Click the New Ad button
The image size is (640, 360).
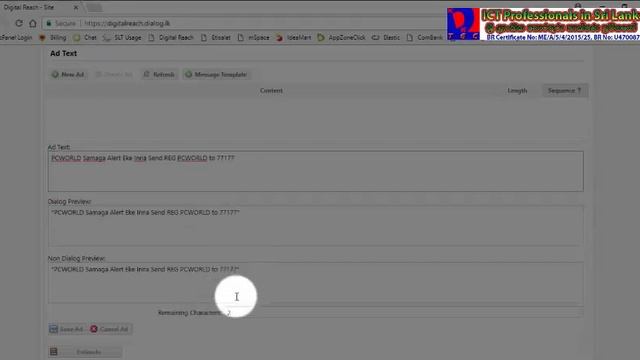click(x=68, y=74)
